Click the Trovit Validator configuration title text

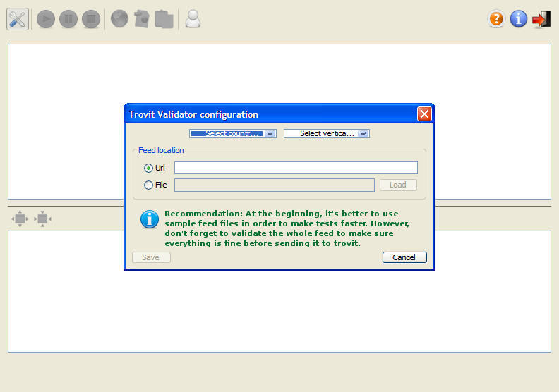193,115
